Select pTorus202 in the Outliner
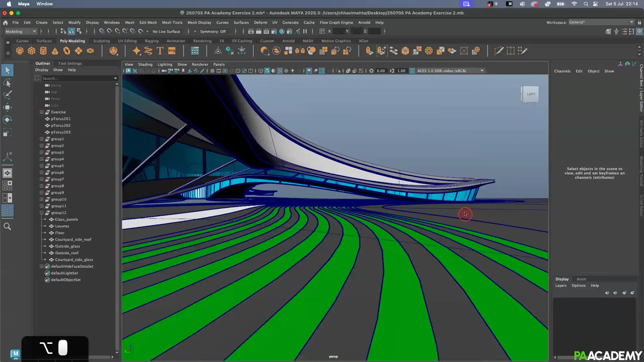 pyautogui.click(x=61, y=125)
